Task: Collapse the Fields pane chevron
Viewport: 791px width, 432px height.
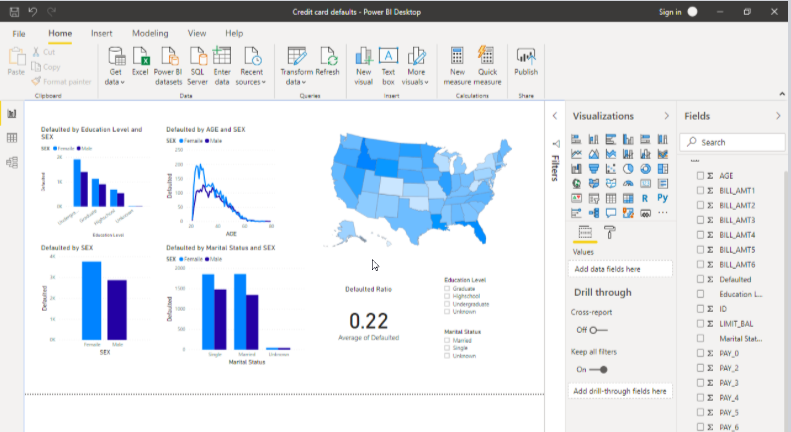Action: tap(778, 116)
